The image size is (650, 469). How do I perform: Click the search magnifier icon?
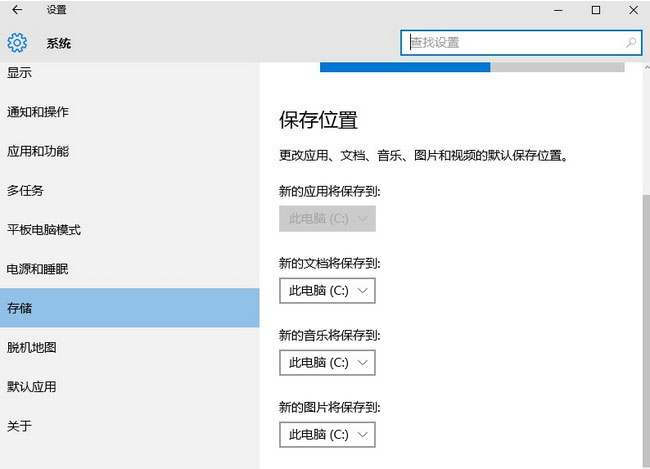[631, 42]
